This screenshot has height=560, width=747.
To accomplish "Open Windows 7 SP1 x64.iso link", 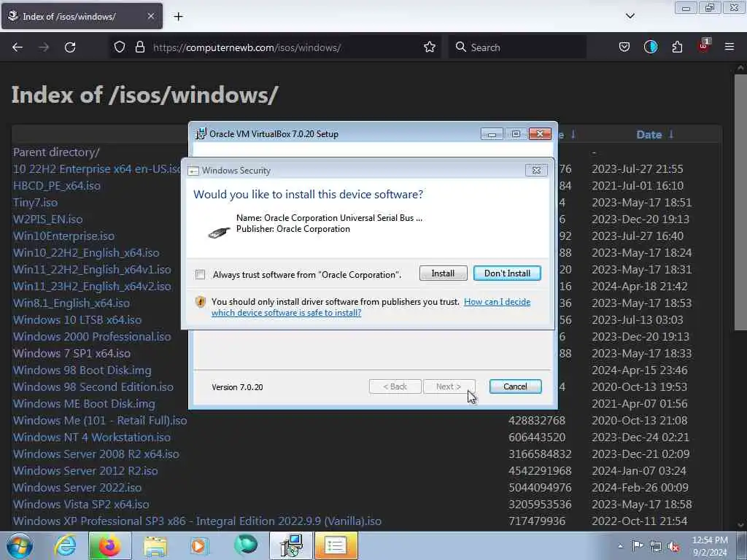I will click(71, 354).
